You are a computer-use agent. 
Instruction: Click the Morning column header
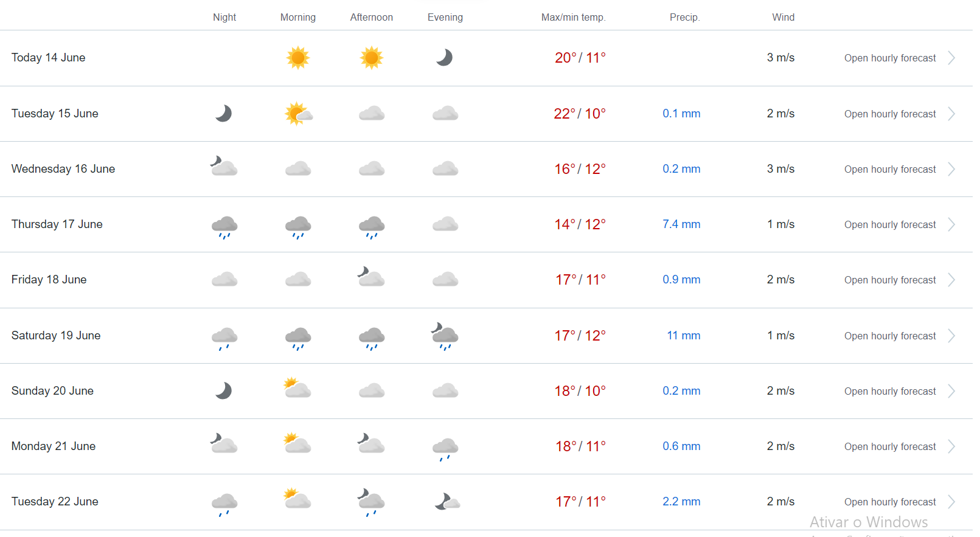[298, 17]
